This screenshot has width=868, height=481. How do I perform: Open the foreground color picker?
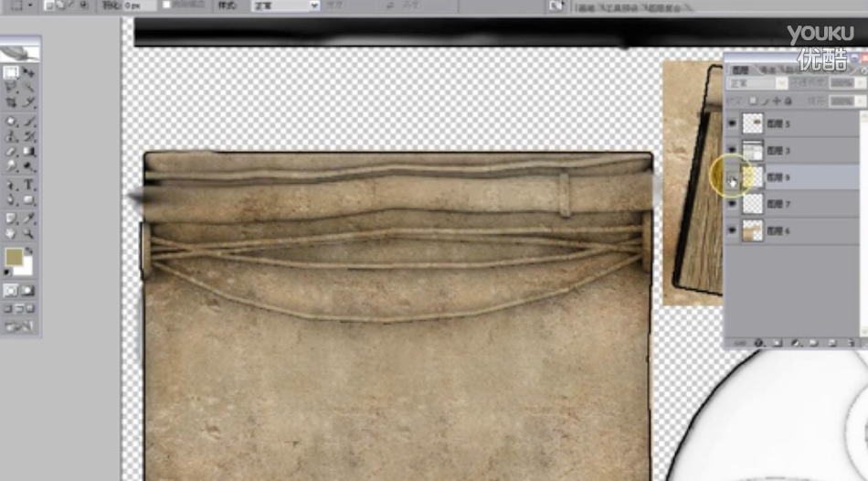(14, 257)
